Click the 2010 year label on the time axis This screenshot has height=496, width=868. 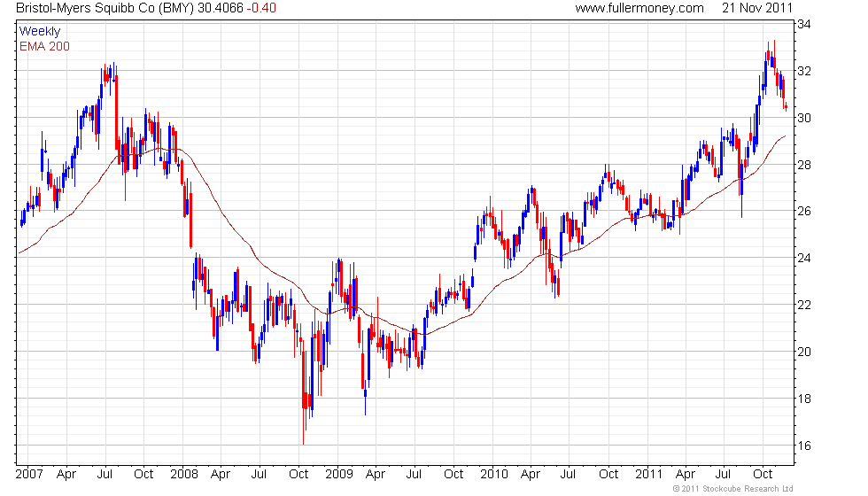click(x=494, y=475)
